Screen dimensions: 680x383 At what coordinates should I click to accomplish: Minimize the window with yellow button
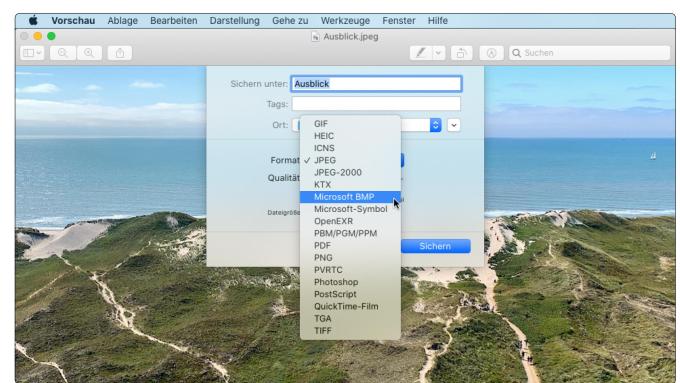click(x=38, y=36)
